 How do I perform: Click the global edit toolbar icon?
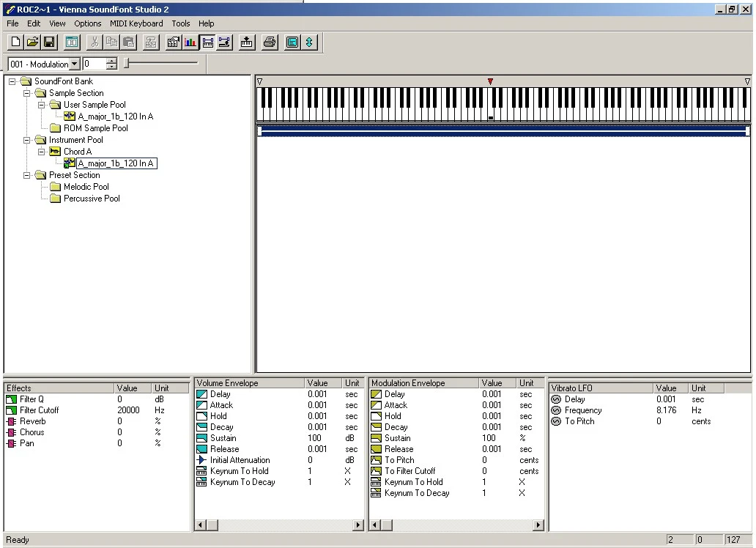point(173,42)
